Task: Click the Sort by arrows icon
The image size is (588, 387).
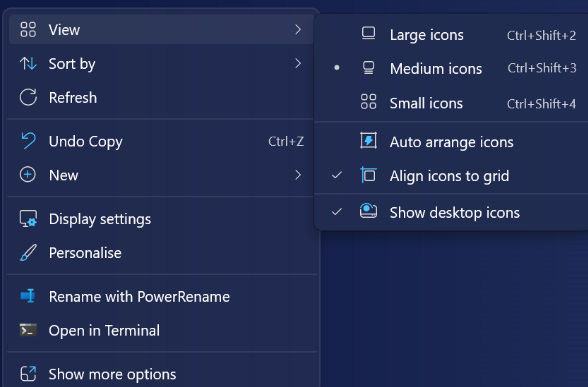Action: pyautogui.click(x=28, y=64)
